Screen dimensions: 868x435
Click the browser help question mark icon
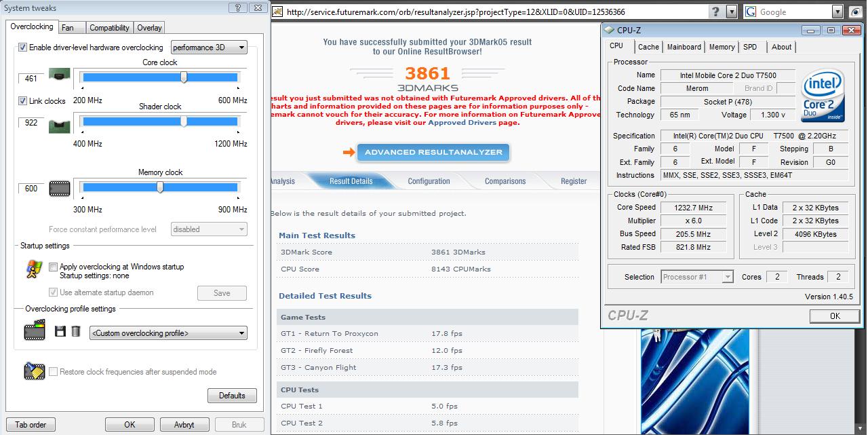point(716,12)
